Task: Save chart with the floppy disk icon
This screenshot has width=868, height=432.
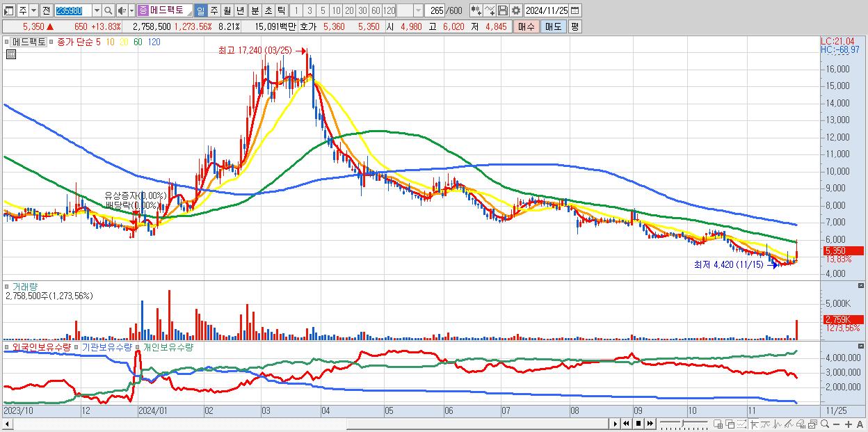Action: coord(503,10)
